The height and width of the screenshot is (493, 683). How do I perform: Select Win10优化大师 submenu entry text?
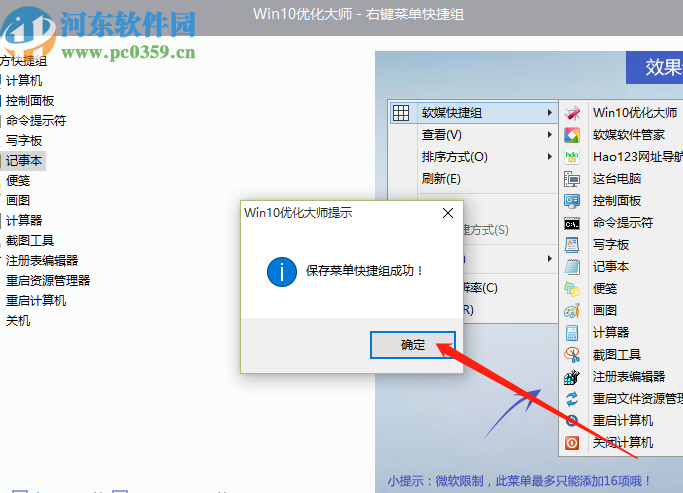point(635,113)
